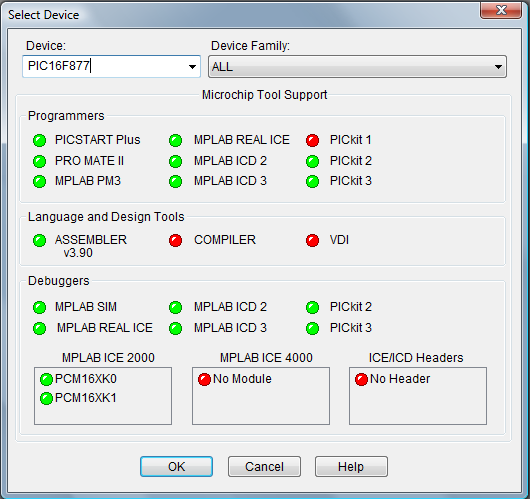The width and height of the screenshot is (530, 499).
Task: Click the Cancel button
Action: coord(264,467)
